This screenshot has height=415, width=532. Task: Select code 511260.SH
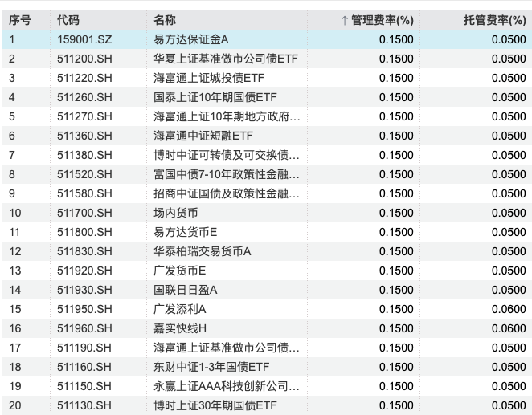coord(84,97)
